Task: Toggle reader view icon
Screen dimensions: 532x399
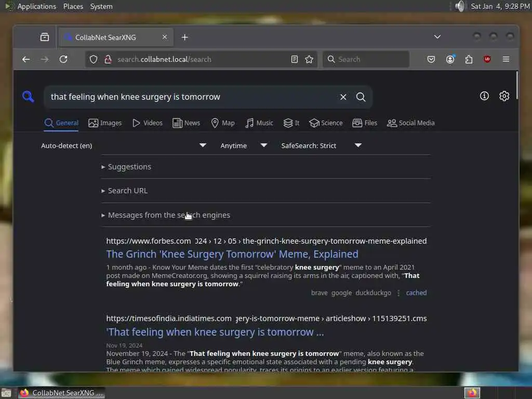Action: pos(295,59)
